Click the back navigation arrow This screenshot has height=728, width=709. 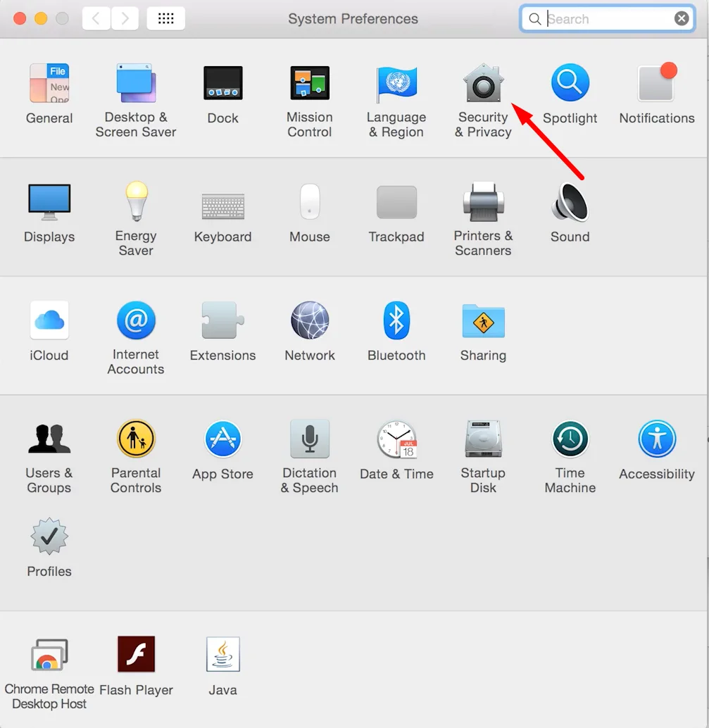click(96, 18)
